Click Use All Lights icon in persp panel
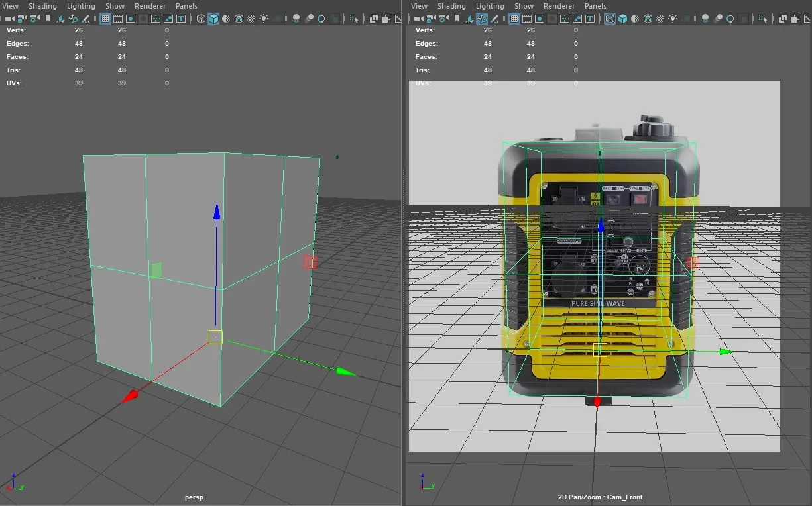 pos(264,19)
